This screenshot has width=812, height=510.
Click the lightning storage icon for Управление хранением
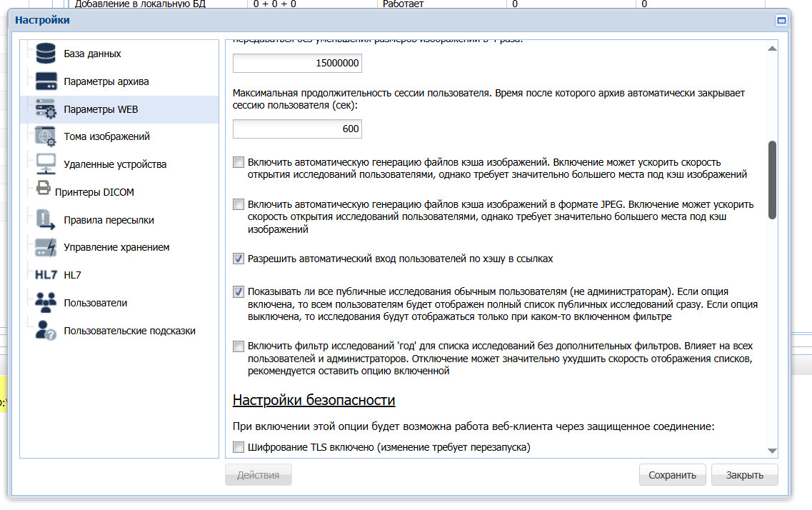(46, 247)
